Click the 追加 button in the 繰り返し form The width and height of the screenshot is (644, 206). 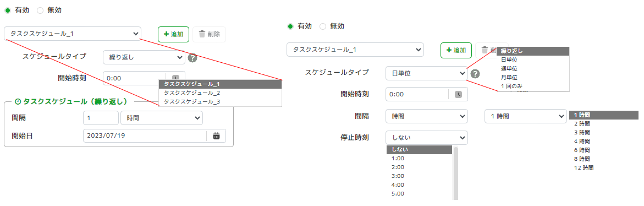coord(173,35)
